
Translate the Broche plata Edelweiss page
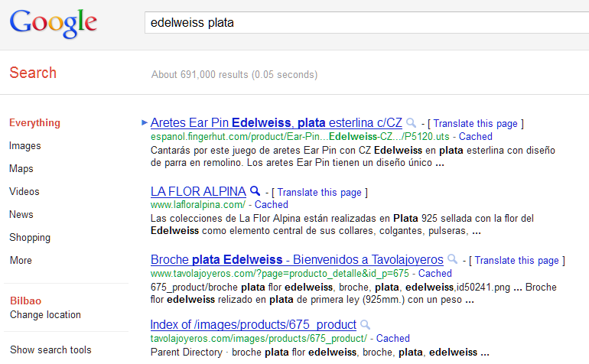[517, 261]
